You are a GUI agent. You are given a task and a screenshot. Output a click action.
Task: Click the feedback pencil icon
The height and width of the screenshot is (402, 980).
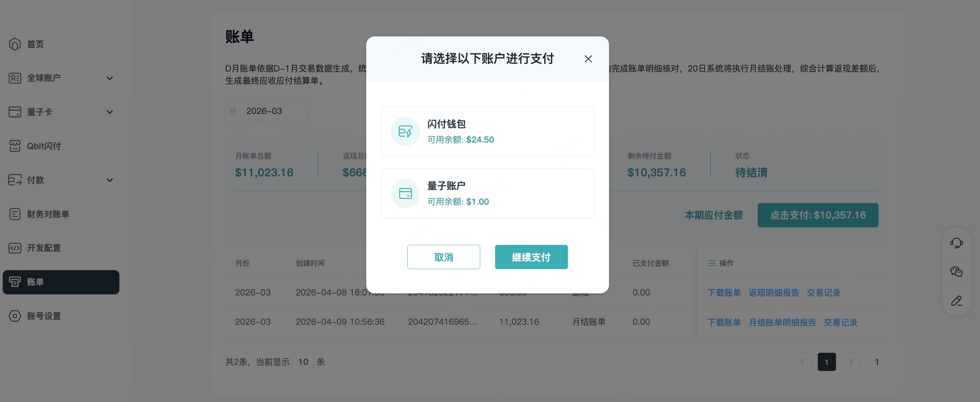[x=956, y=301]
